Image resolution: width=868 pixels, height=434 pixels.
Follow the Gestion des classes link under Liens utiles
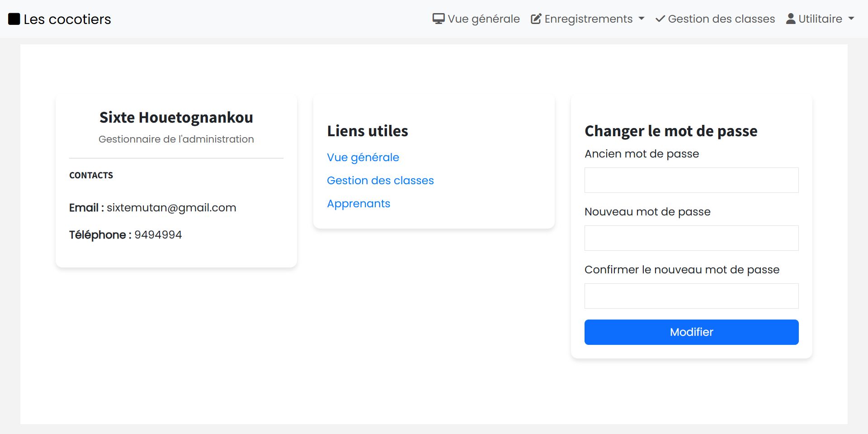coord(380,181)
